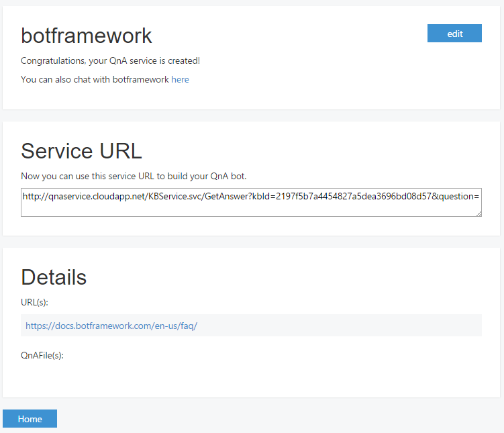Image resolution: width=504 pixels, height=433 pixels.
Task: Open the 'here' chat link
Action: 180,79
